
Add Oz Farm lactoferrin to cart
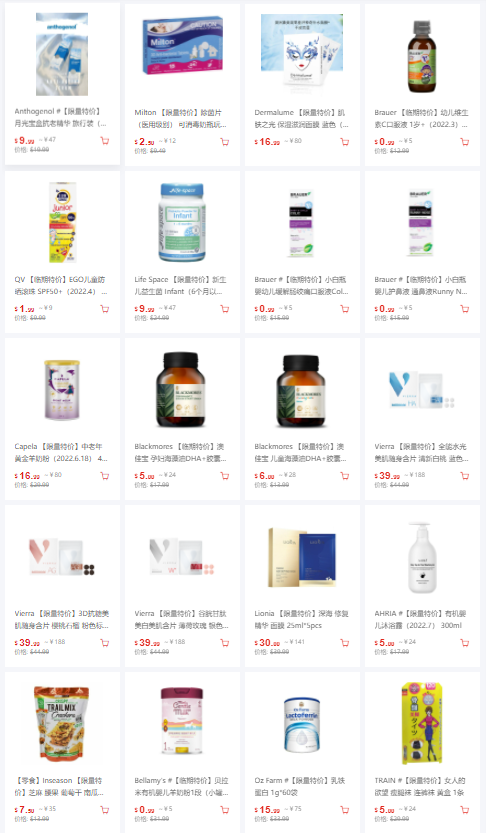click(345, 810)
